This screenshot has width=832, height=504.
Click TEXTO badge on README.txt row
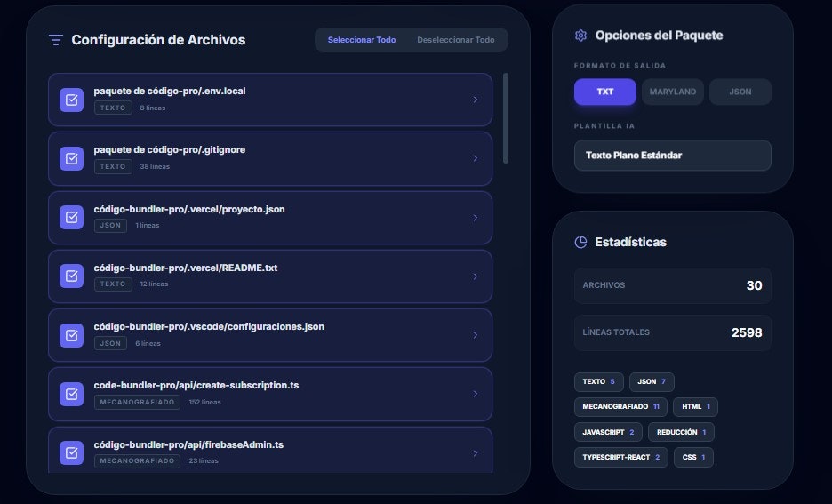pyautogui.click(x=113, y=284)
